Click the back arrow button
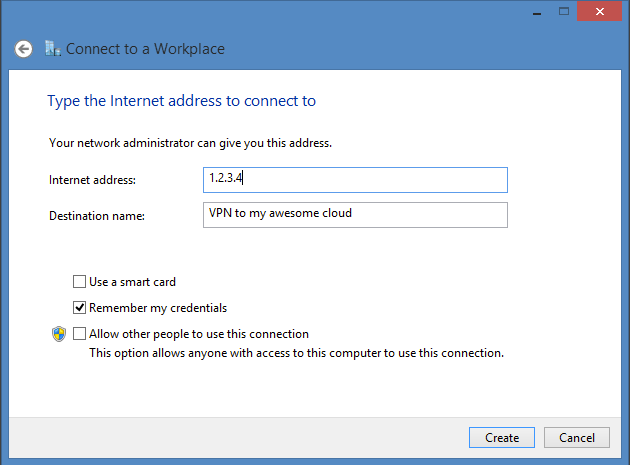The image size is (630, 465). point(23,49)
